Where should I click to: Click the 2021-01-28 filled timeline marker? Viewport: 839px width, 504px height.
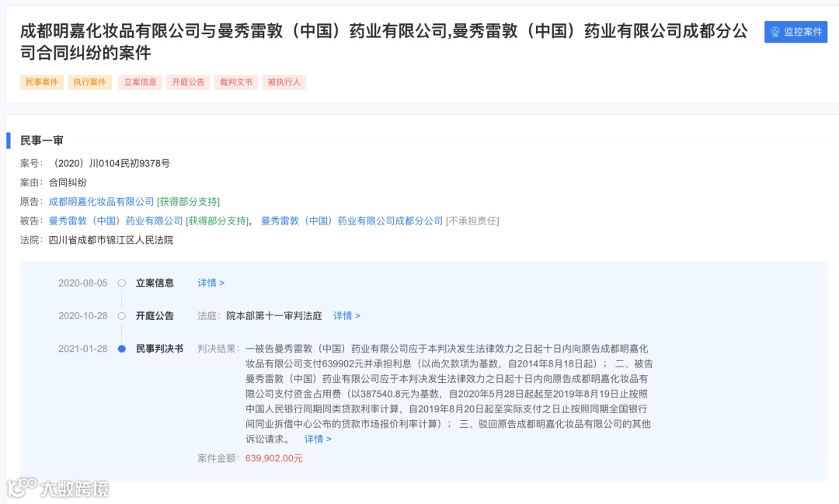coord(122,349)
